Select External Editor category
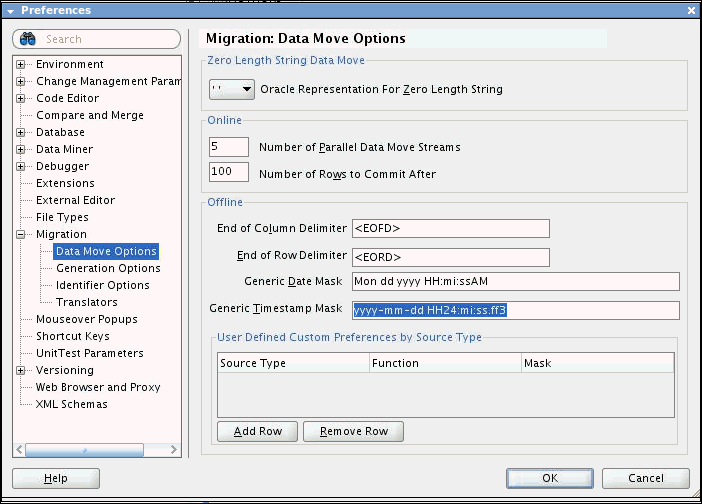This screenshot has height=504, width=702. (x=76, y=201)
